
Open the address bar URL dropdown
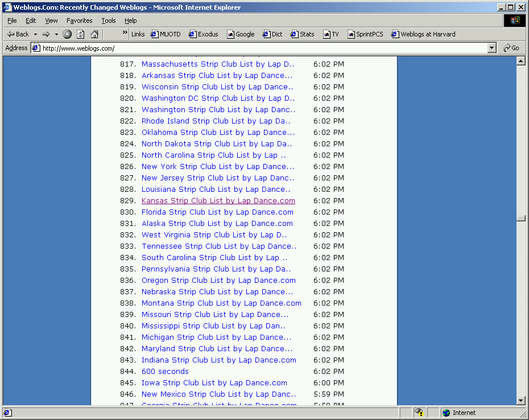click(x=492, y=48)
